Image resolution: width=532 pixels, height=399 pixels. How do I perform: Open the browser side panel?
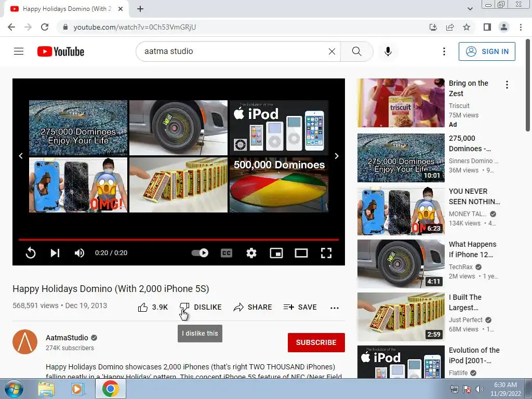(x=487, y=27)
